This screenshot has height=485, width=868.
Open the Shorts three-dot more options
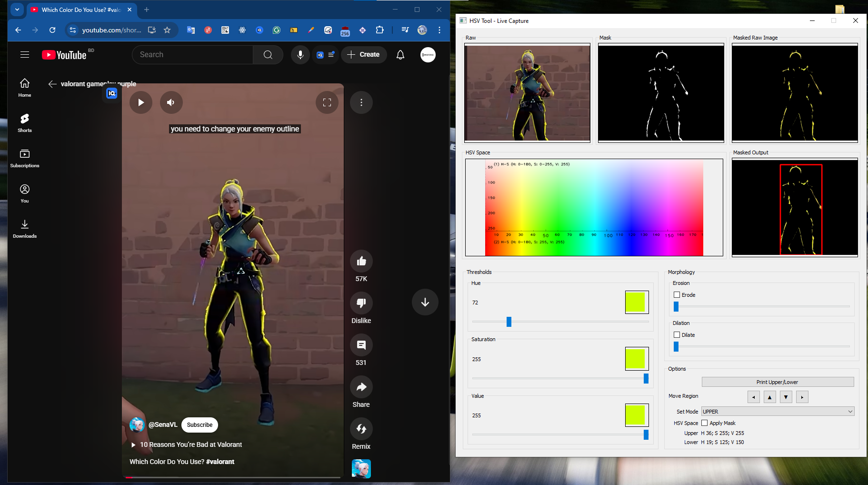[361, 102]
